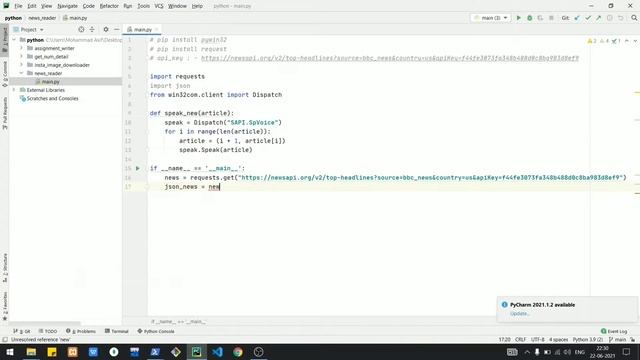Open the File menu
Image resolution: width=640 pixels, height=360 pixels.
[18, 6]
